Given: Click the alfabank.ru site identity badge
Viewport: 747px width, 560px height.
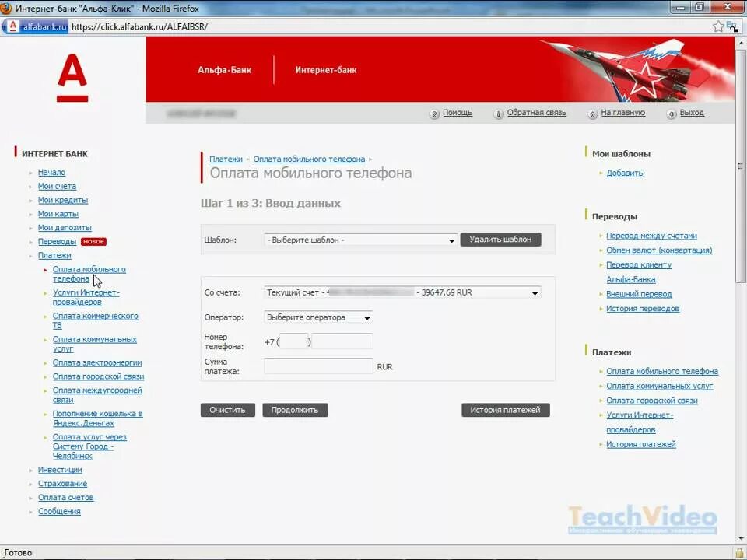Looking at the screenshot, I should (x=36, y=26).
